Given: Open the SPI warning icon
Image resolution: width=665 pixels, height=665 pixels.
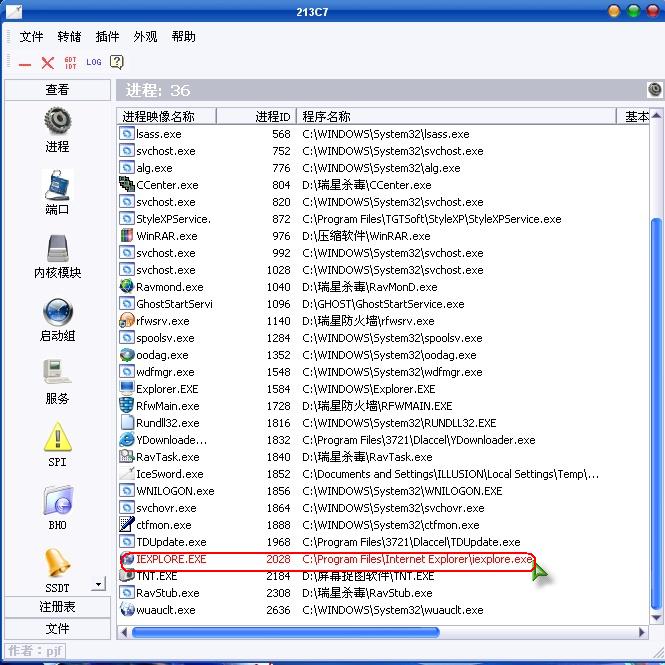Looking at the screenshot, I should pyautogui.click(x=57, y=437).
